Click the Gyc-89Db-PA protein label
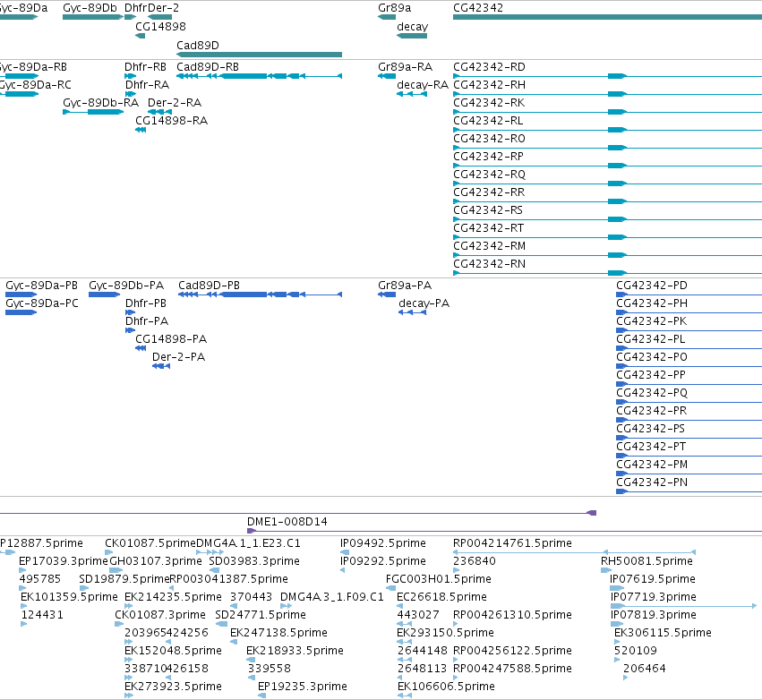The height and width of the screenshot is (700, 762). [126, 286]
